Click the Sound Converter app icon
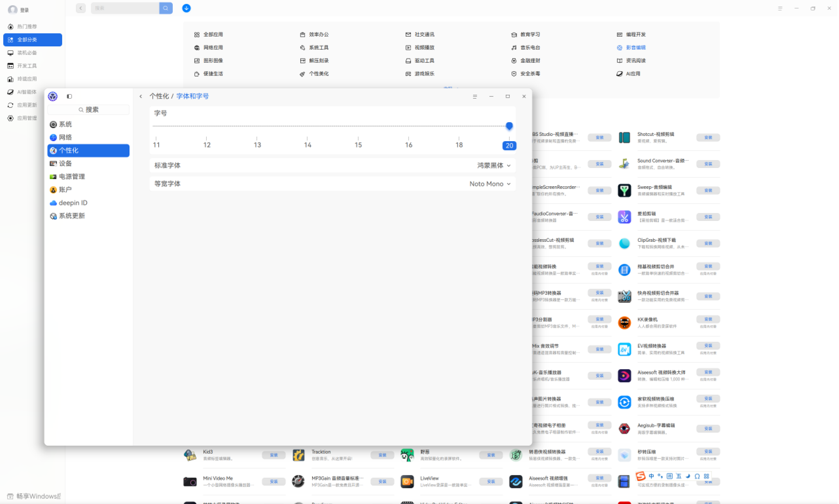The width and height of the screenshot is (839, 504). tap(624, 164)
